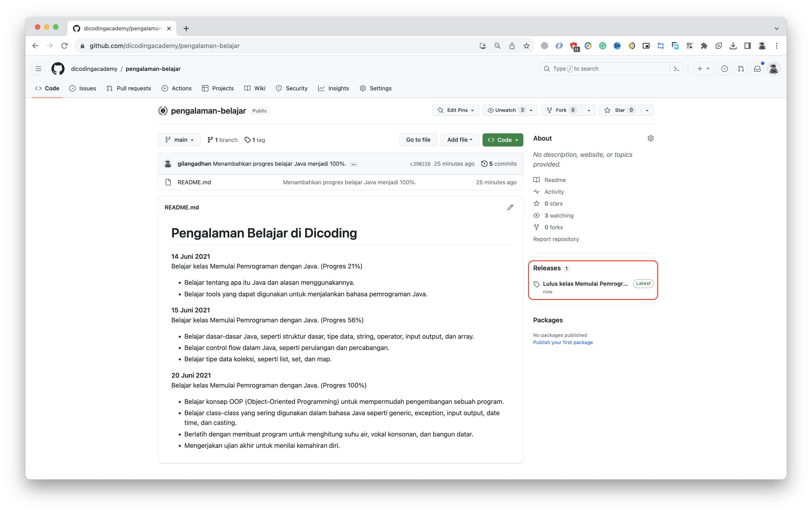Expand the tab search chevron in title bar
The image size is (812, 513).
[776, 29]
